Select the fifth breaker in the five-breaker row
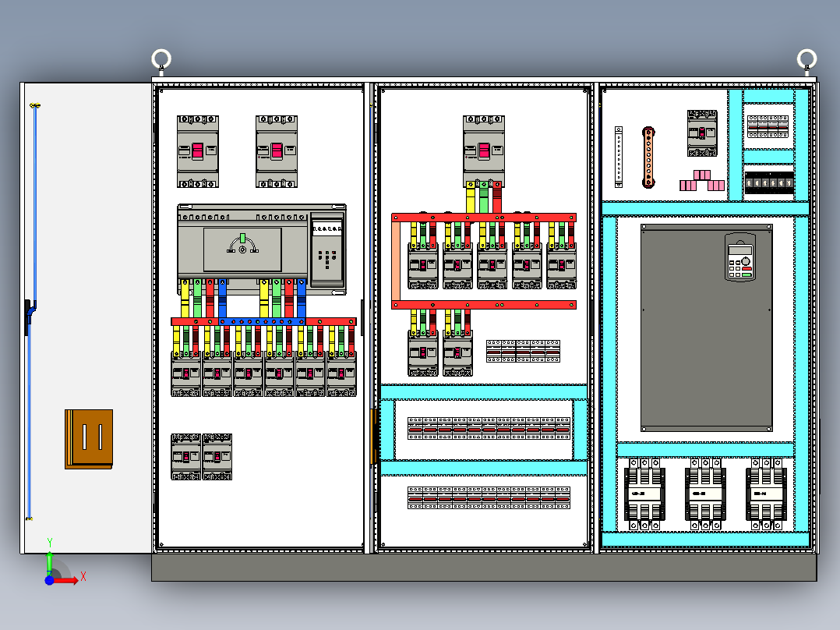 point(561,266)
